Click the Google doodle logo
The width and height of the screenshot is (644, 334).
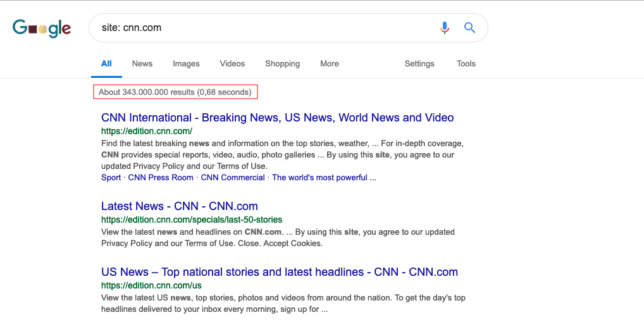42,28
